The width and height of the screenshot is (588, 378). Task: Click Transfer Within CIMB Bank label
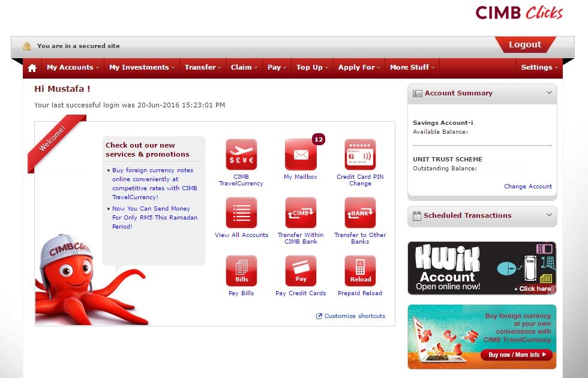301,238
